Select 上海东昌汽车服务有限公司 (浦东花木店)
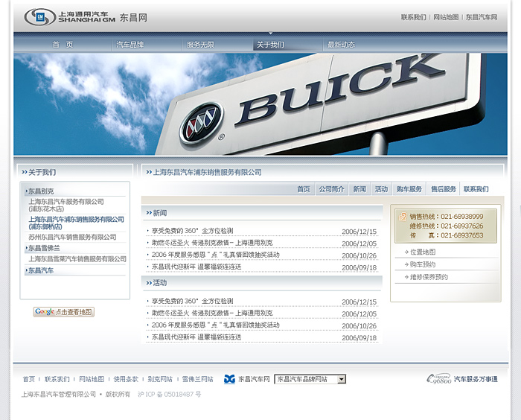Image resolution: width=521 pixels, height=420 pixels. (x=66, y=206)
